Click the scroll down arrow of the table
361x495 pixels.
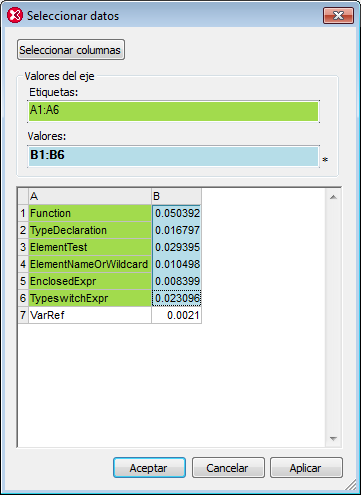333,439
